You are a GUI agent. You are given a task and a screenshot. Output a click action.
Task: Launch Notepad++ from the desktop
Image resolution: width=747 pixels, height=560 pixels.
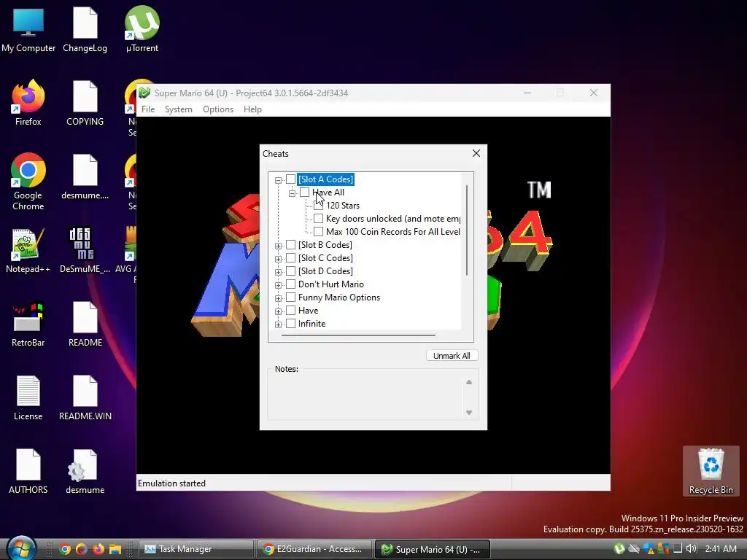(x=28, y=251)
